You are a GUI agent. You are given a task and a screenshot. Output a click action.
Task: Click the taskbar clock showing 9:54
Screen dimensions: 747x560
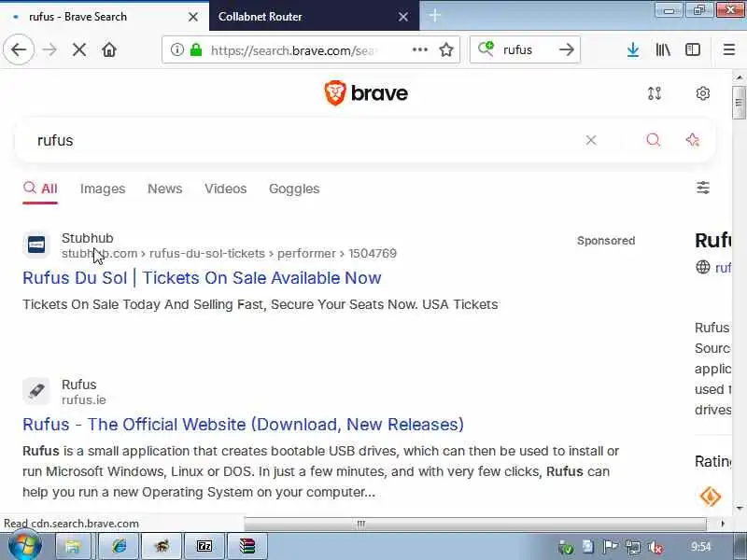701,546
